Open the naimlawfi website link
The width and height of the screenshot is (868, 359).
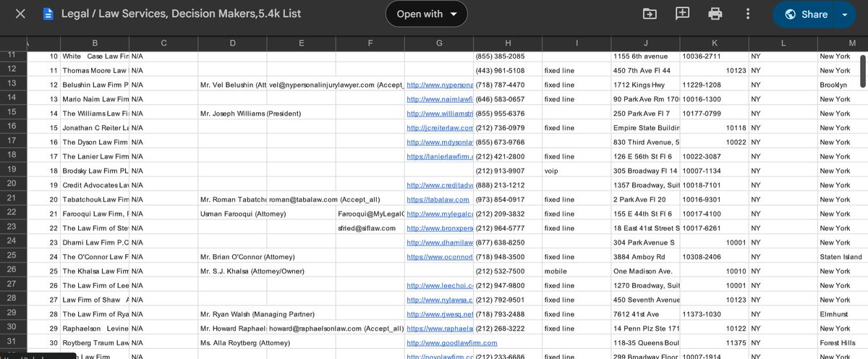point(440,99)
